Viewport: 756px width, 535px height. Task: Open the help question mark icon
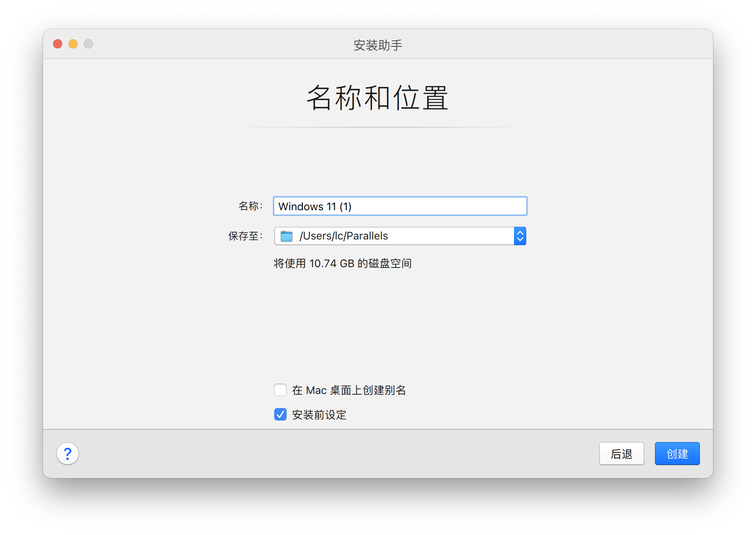pos(68,454)
